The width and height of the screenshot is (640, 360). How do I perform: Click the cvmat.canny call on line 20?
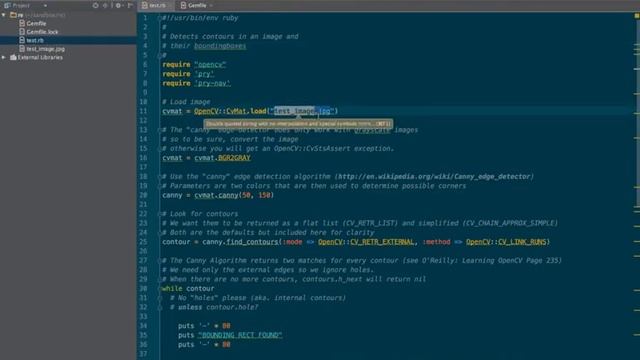click(x=216, y=195)
